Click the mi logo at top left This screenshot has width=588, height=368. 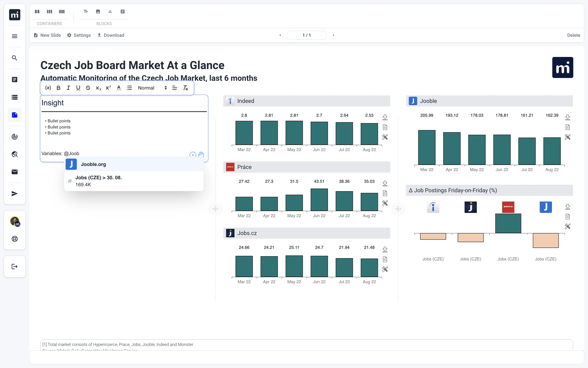click(15, 15)
